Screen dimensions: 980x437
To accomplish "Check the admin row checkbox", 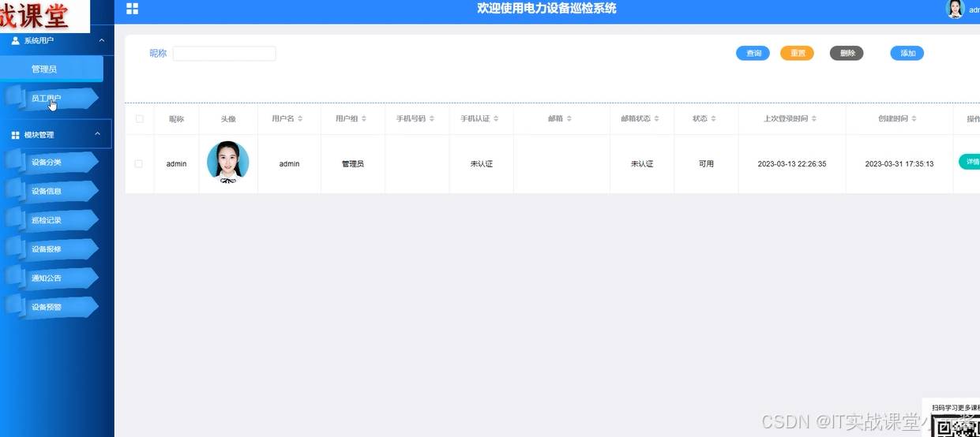I will pos(139,164).
